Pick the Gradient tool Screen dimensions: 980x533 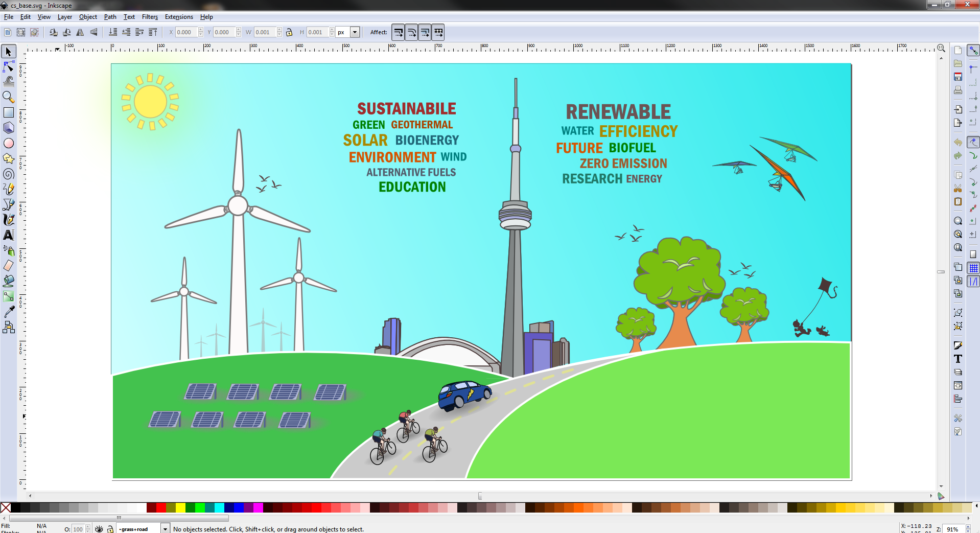point(9,296)
